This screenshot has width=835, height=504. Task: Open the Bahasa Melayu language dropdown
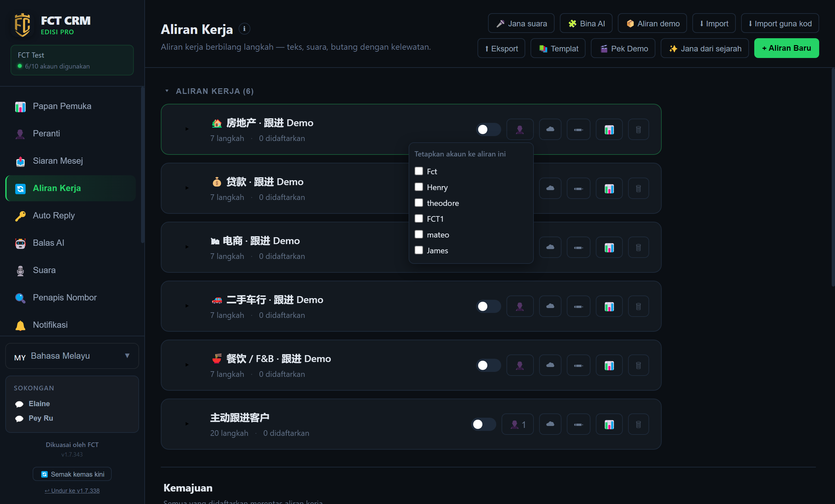click(72, 356)
